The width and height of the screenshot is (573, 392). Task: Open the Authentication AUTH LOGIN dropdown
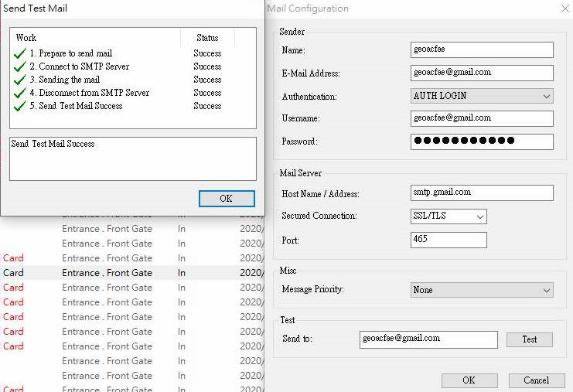pos(482,96)
